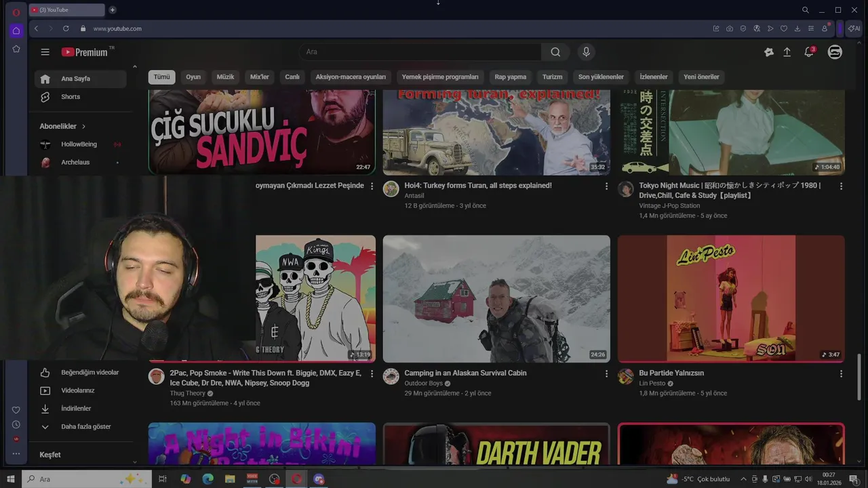Open the account avatar menu
The image size is (868, 488).
[835, 52]
